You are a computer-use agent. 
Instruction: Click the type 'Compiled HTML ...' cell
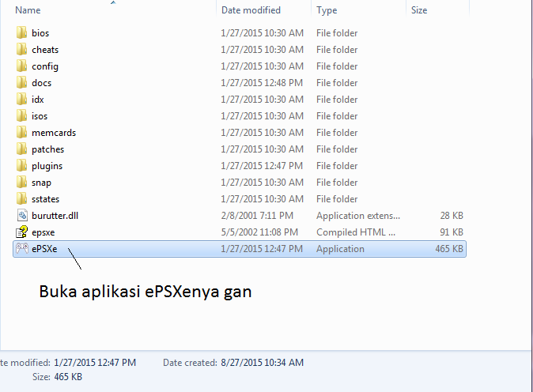pyautogui.click(x=356, y=232)
